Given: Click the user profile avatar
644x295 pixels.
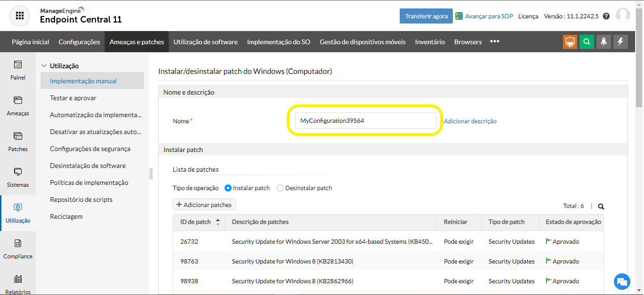Looking at the screenshot, I should pos(623,16).
